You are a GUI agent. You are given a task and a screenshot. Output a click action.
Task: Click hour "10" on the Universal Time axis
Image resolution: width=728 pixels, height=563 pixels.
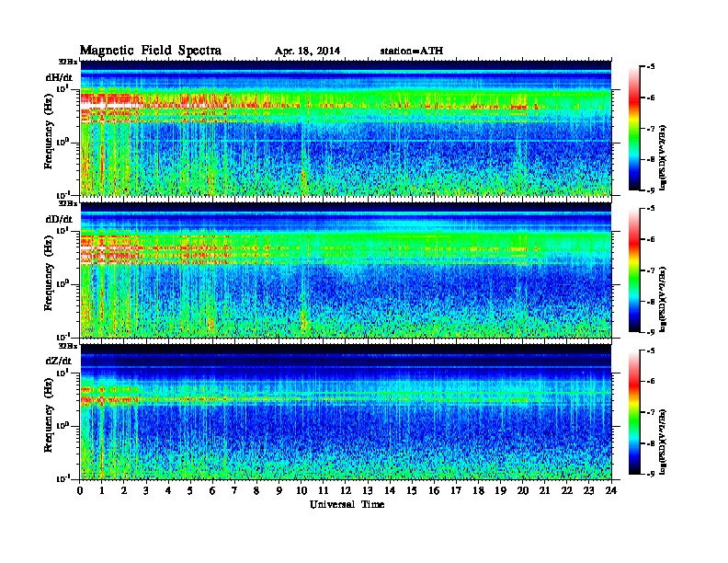[301, 490]
